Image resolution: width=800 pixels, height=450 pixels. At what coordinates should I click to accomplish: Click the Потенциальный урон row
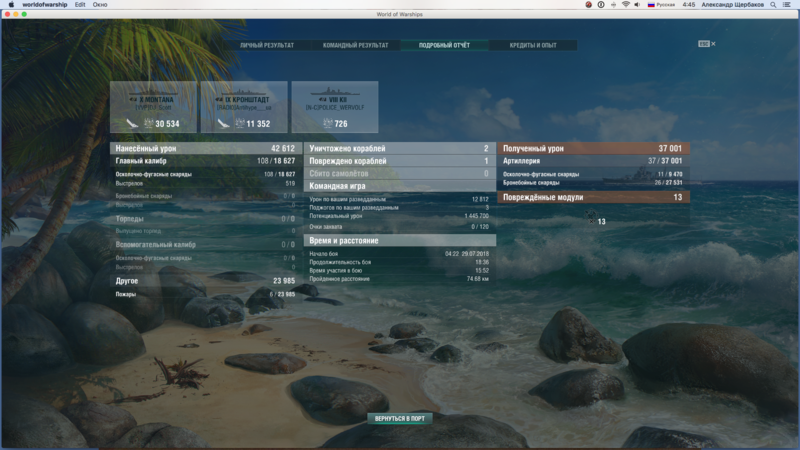(400, 216)
